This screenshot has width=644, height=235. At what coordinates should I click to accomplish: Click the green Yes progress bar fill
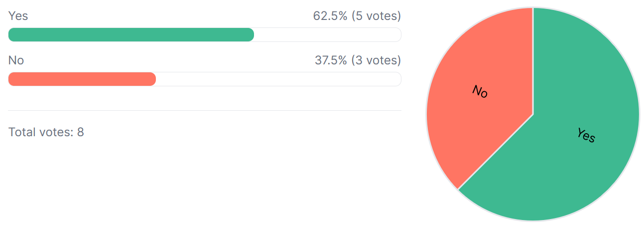click(x=131, y=34)
